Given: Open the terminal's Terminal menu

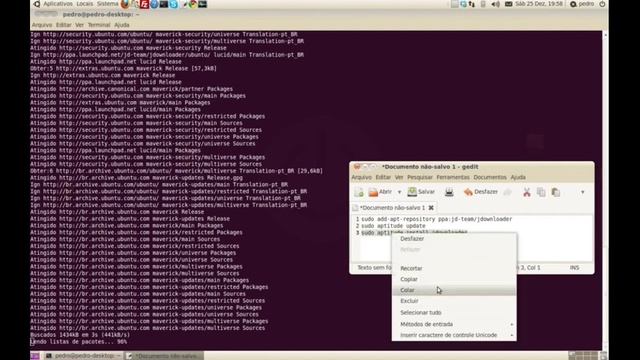Looking at the screenshot, I should point(99,25).
